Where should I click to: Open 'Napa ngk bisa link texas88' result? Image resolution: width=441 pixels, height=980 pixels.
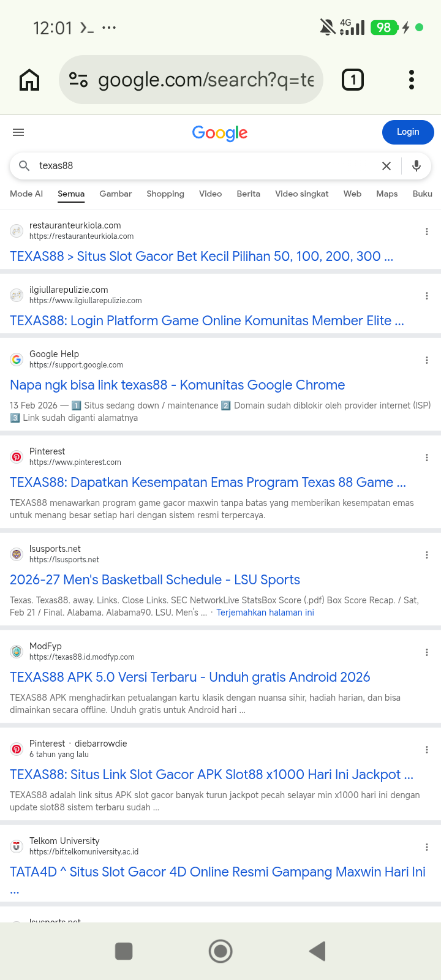click(178, 385)
